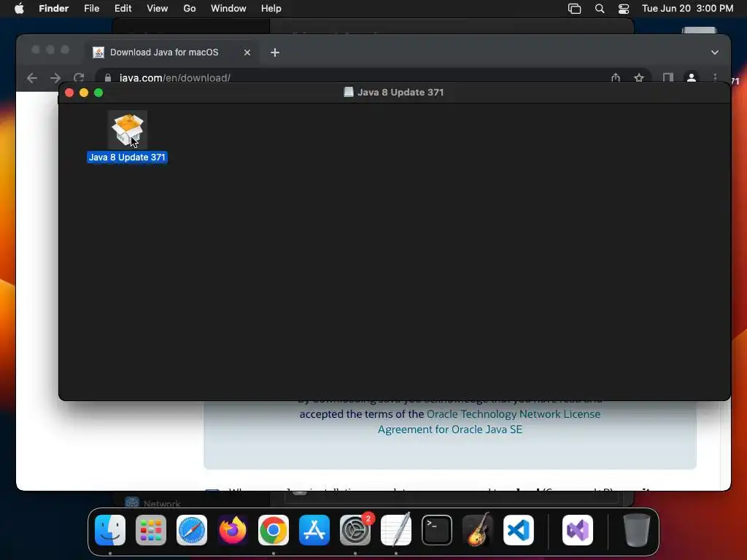Open System Settings from the Dock
Image resolution: width=747 pixels, height=560 pixels.
tap(355, 530)
